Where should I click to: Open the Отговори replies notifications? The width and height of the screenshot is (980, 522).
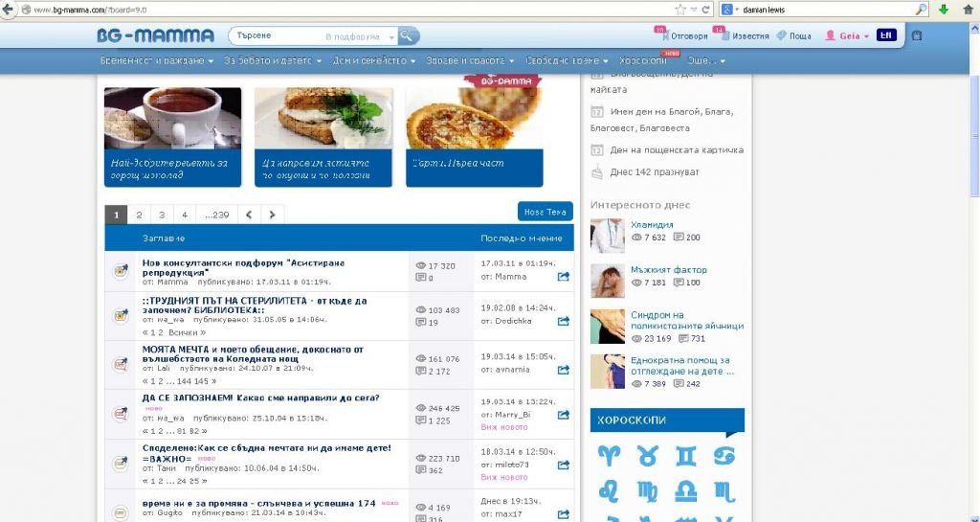pyautogui.click(x=684, y=36)
